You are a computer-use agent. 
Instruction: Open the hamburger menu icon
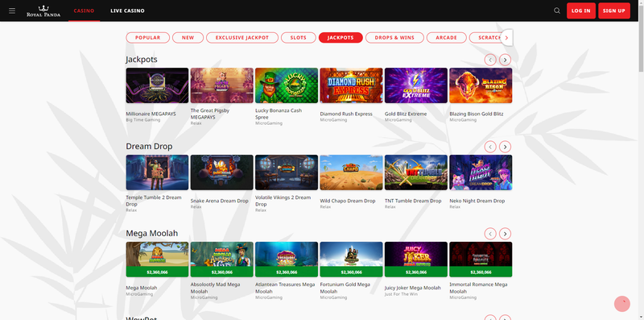[12, 10]
